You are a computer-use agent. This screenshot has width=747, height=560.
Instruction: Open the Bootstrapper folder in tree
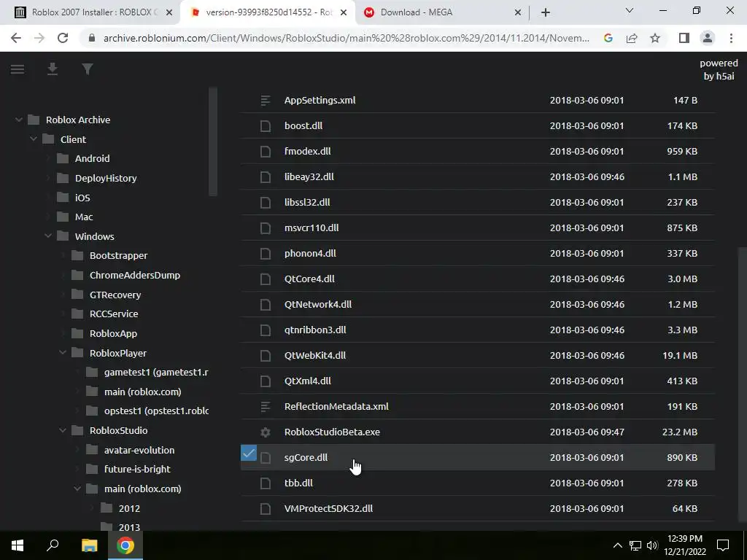point(119,256)
